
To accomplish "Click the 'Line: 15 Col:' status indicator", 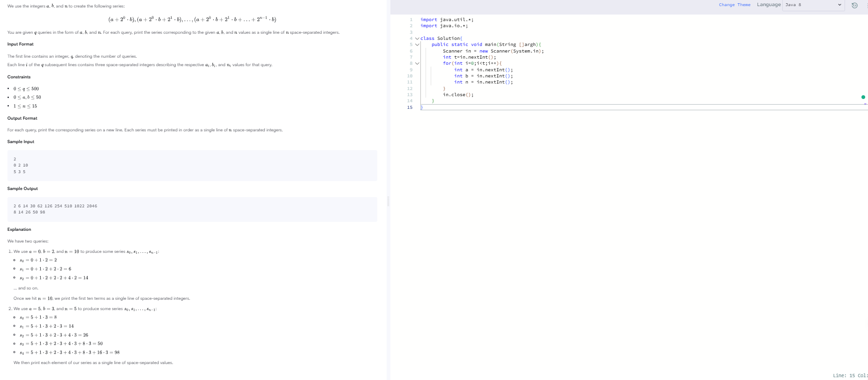I will (850, 375).
